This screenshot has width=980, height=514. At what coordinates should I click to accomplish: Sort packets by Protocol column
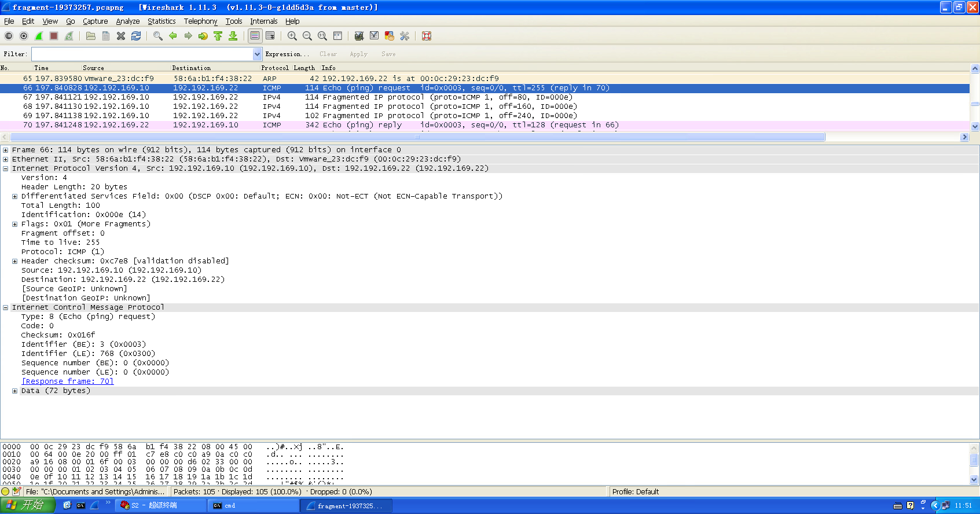(275, 68)
